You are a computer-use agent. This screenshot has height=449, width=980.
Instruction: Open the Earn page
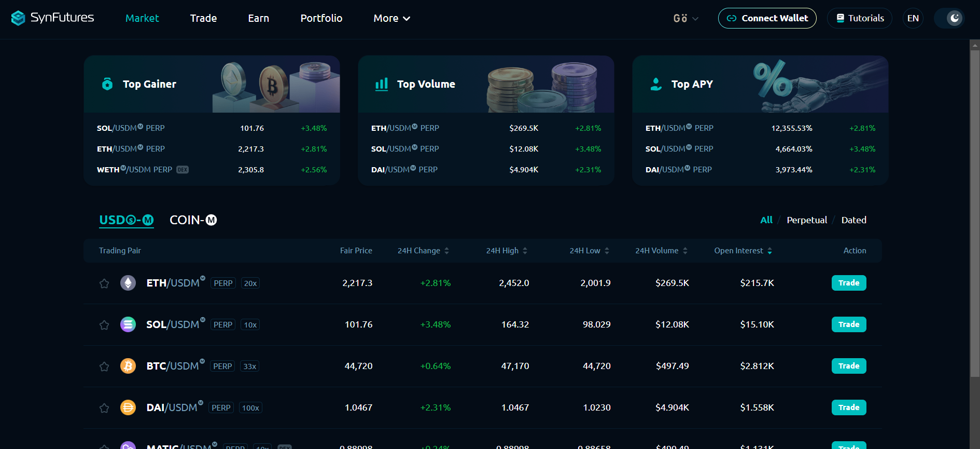click(x=258, y=18)
